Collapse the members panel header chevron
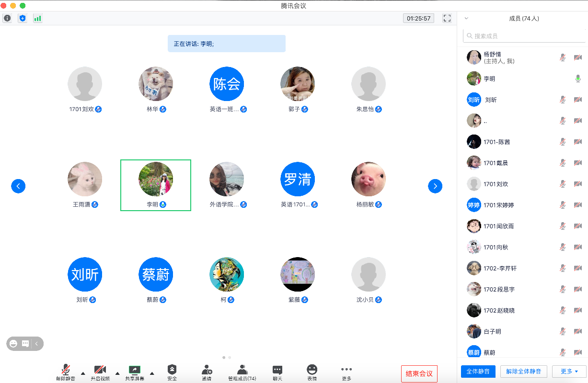Screen dimensions: 588x383 pos(466,19)
